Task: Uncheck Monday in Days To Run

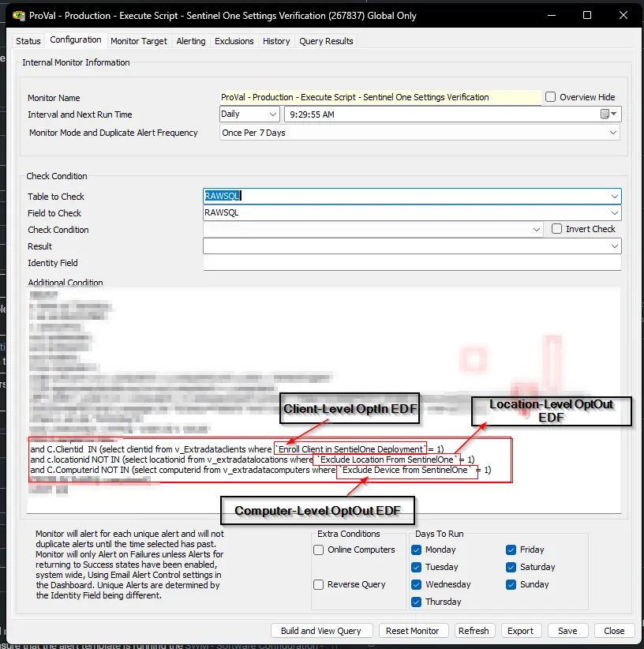Action: [x=416, y=550]
